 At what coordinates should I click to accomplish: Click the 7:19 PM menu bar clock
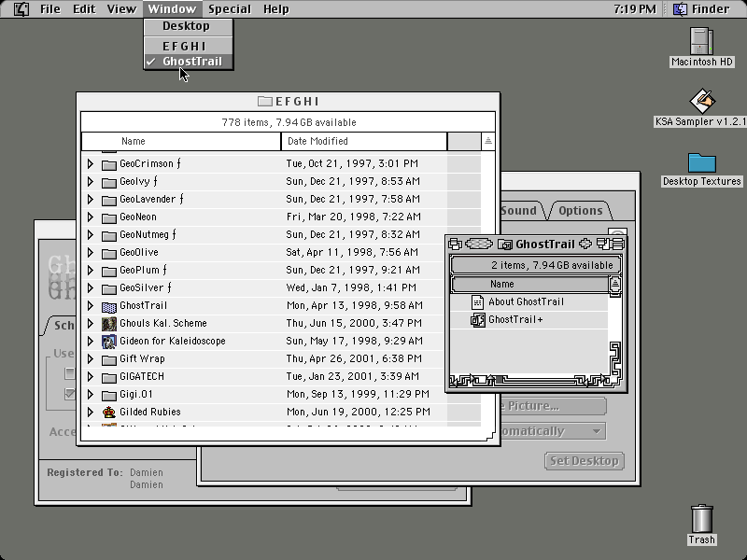635,9
